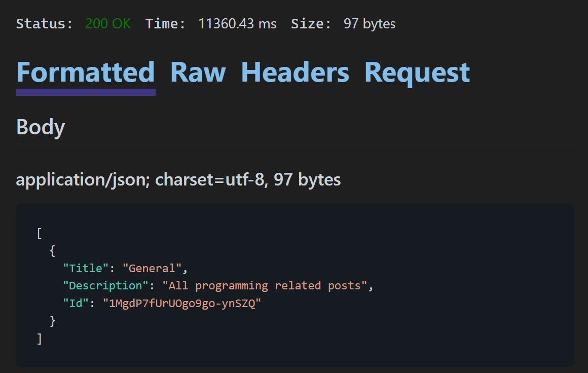Switch to the Formatted tab
The height and width of the screenshot is (373, 588).
pyautogui.click(x=85, y=72)
